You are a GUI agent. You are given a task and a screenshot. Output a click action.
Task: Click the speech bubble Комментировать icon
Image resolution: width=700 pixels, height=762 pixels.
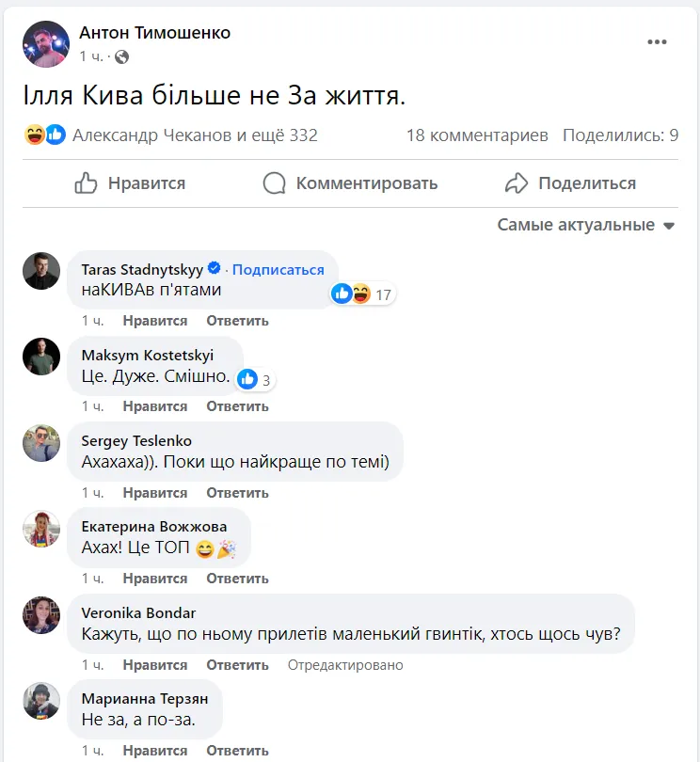point(275,183)
